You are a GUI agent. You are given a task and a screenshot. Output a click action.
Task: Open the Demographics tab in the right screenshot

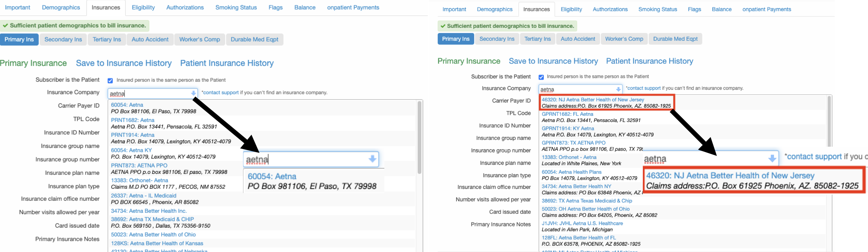point(494,10)
